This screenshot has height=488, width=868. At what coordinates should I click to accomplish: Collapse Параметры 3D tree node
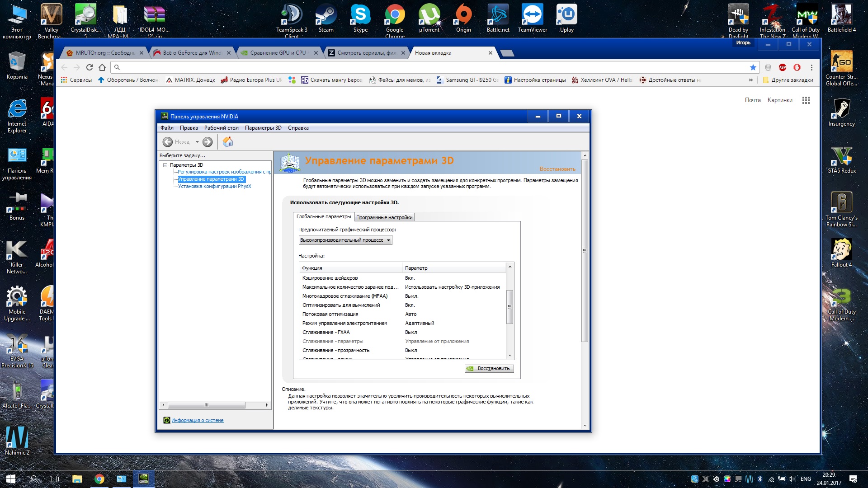tap(165, 165)
